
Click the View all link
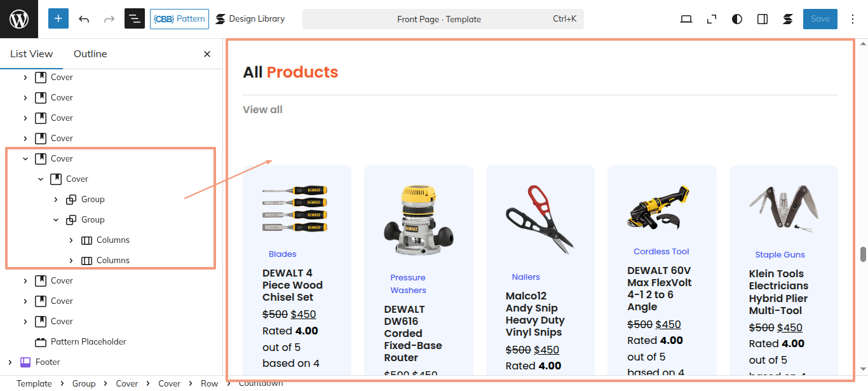coord(262,109)
